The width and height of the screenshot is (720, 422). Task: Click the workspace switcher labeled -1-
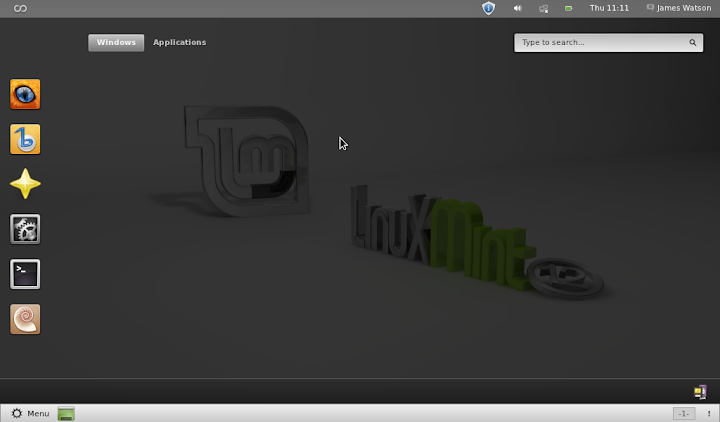(x=684, y=414)
